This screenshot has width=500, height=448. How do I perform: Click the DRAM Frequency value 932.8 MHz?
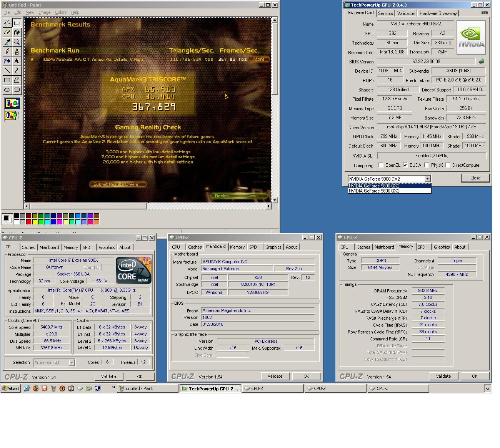click(x=428, y=291)
